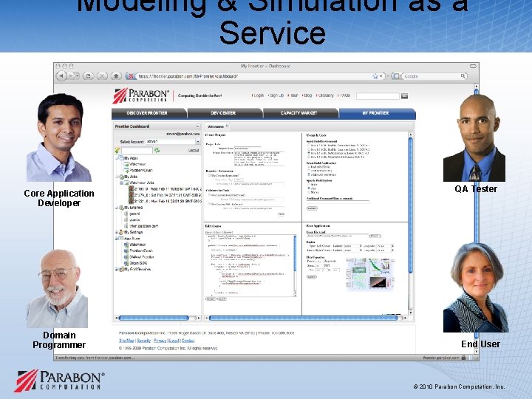Click the Additional Command-Line Arguments field
This screenshot has width=532, height=399.
tap(338, 202)
